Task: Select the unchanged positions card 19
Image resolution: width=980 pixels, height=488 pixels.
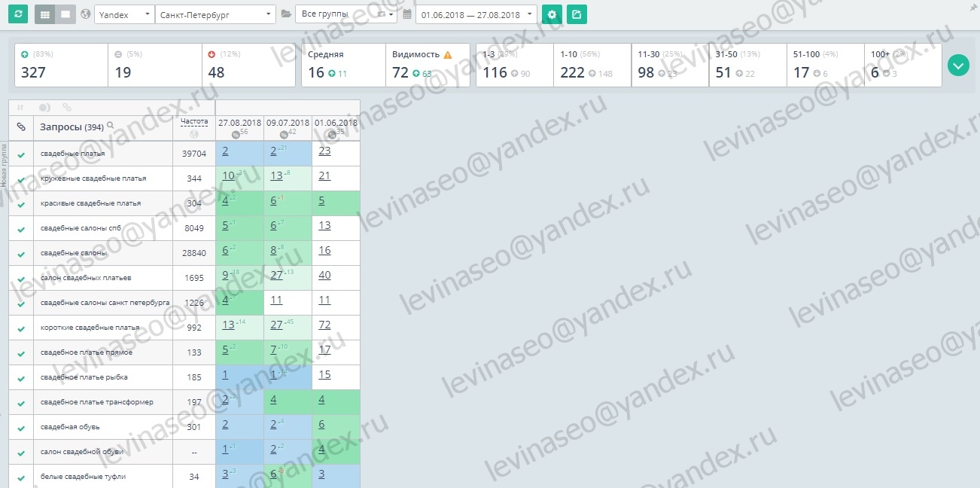Action: click(155, 65)
